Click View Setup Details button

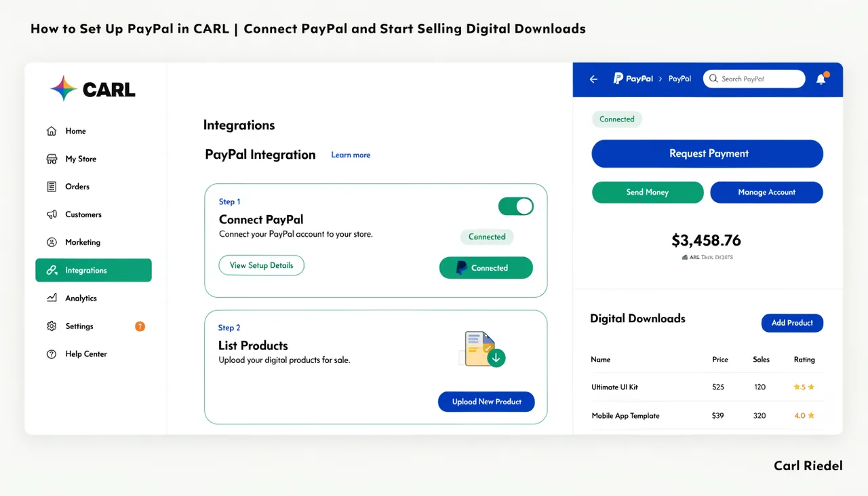pyautogui.click(x=262, y=265)
